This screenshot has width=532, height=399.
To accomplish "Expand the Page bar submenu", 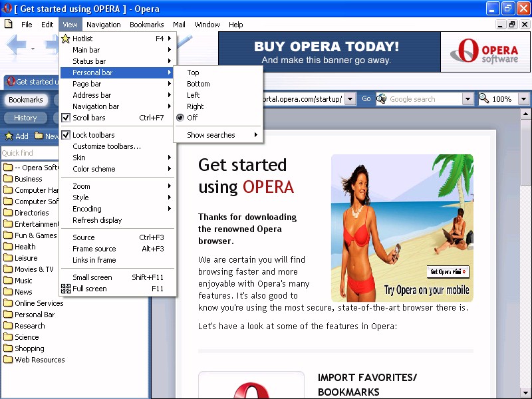I will point(118,84).
